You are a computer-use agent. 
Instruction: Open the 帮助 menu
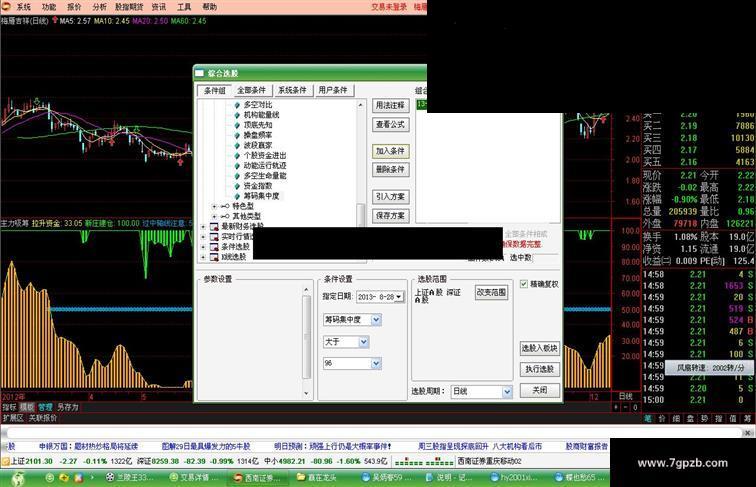209,7
